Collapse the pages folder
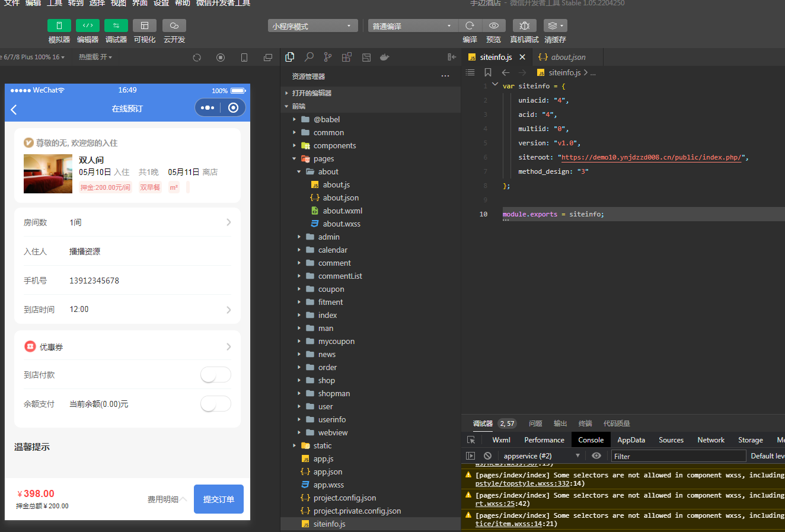 pyautogui.click(x=323, y=158)
